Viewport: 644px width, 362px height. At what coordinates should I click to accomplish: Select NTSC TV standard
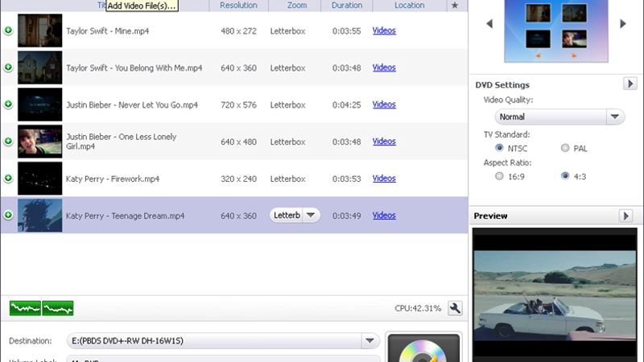click(499, 148)
